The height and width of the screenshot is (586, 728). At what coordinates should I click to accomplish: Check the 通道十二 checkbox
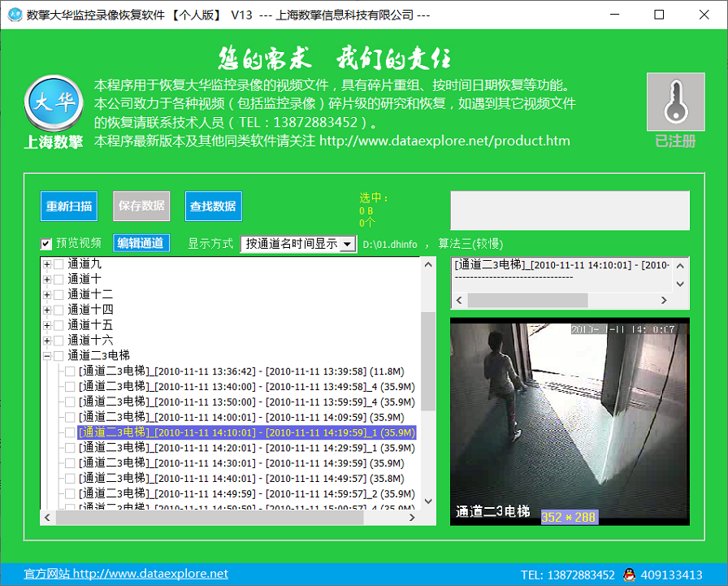pyautogui.click(x=58, y=295)
